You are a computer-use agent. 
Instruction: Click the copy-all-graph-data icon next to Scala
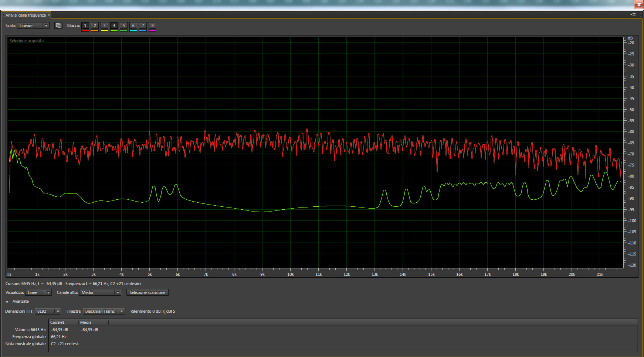point(58,25)
